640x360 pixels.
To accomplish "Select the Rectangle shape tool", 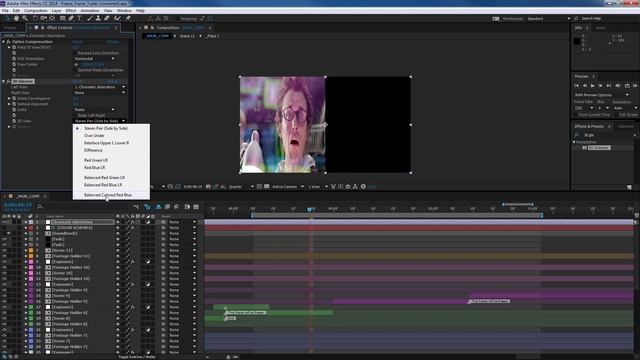I will click(62, 18).
